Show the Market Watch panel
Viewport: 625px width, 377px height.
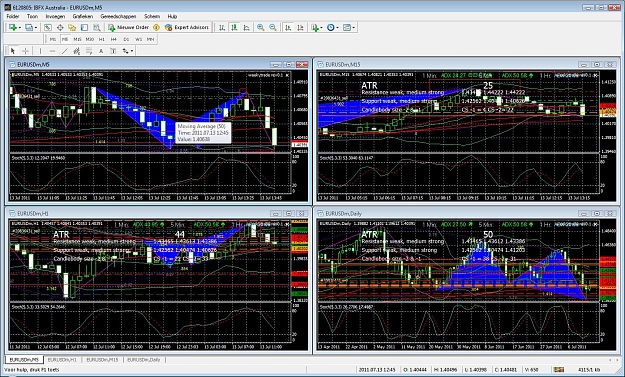pyautogui.click(x=47, y=27)
